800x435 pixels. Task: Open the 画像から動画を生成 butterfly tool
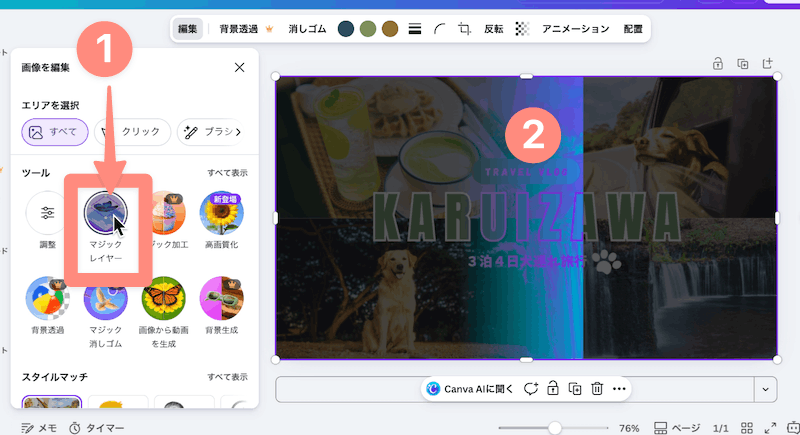(163, 312)
